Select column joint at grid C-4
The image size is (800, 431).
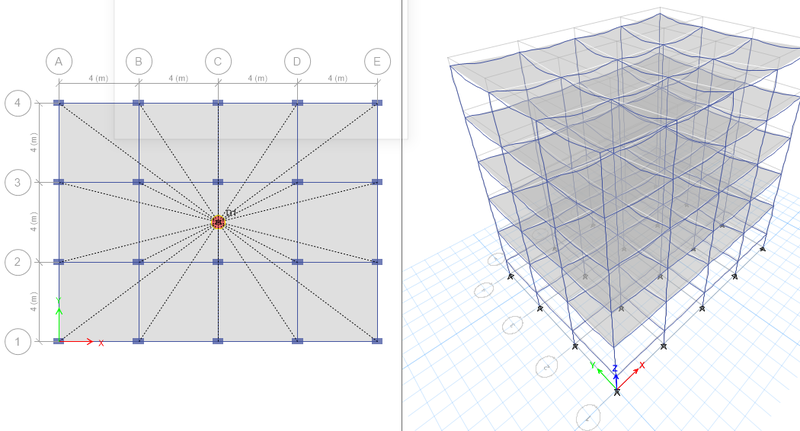pos(218,103)
